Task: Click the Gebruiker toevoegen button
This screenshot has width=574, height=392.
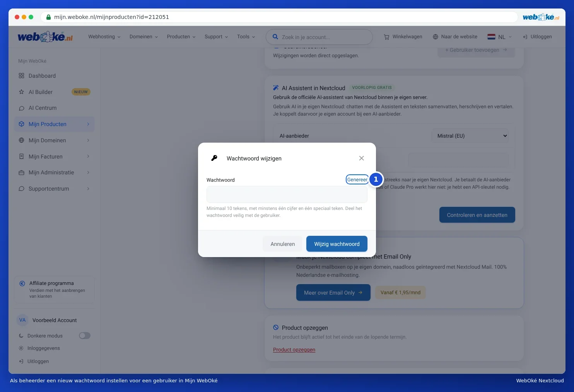Action: [x=476, y=50]
